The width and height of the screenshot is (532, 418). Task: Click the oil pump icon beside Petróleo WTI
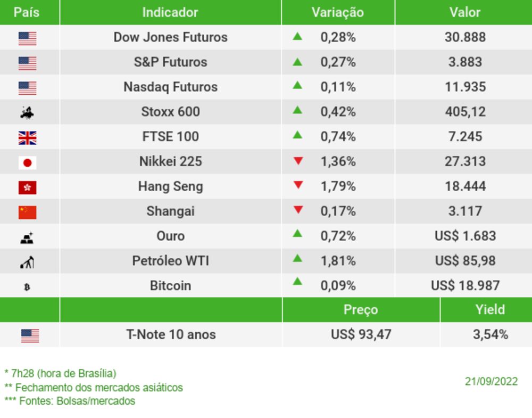pyautogui.click(x=27, y=262)
